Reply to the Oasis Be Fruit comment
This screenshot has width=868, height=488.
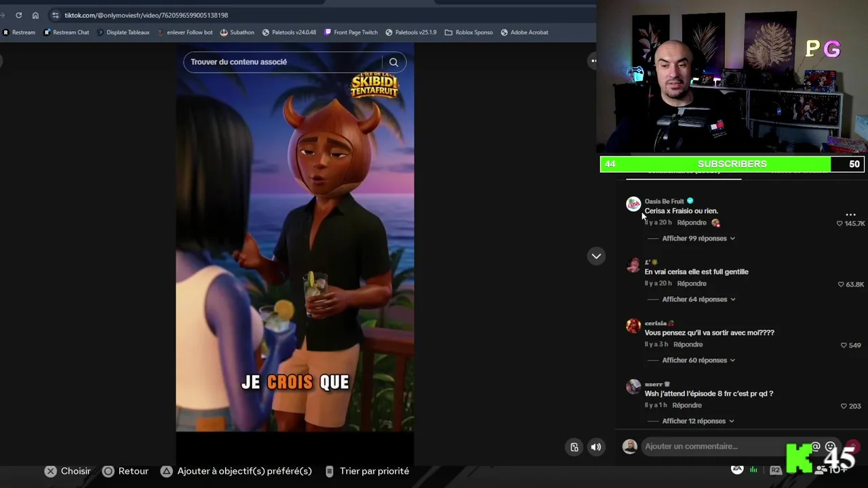[692, 222]
